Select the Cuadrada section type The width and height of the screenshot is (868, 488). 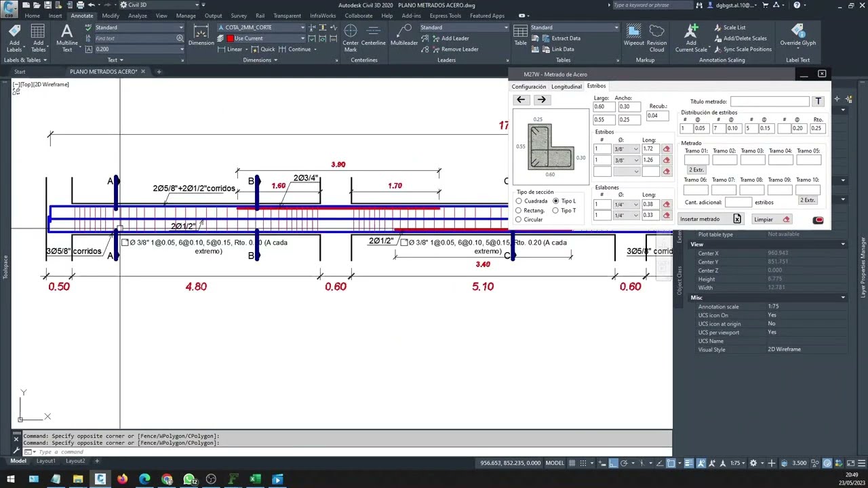click(519, 201)
